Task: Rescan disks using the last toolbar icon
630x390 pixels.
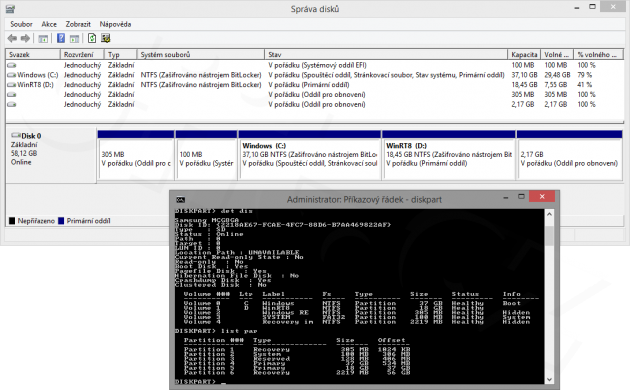Action: tap(106, 38)
